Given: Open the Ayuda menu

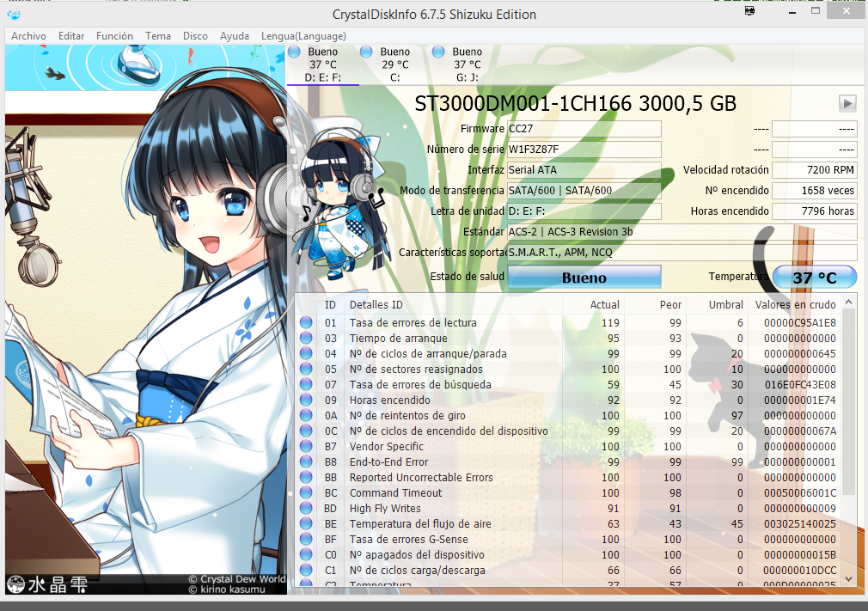Looking at the screenshot, I should [235, 36].
